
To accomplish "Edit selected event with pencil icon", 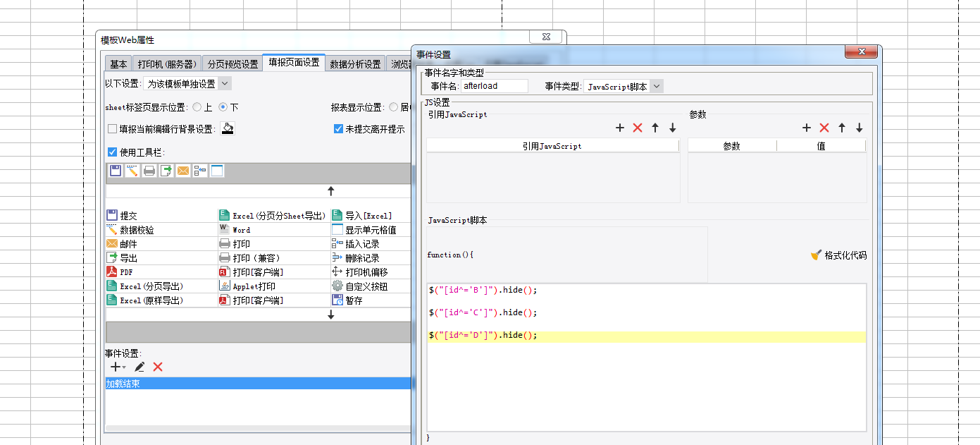I will (x=139, y=367).
